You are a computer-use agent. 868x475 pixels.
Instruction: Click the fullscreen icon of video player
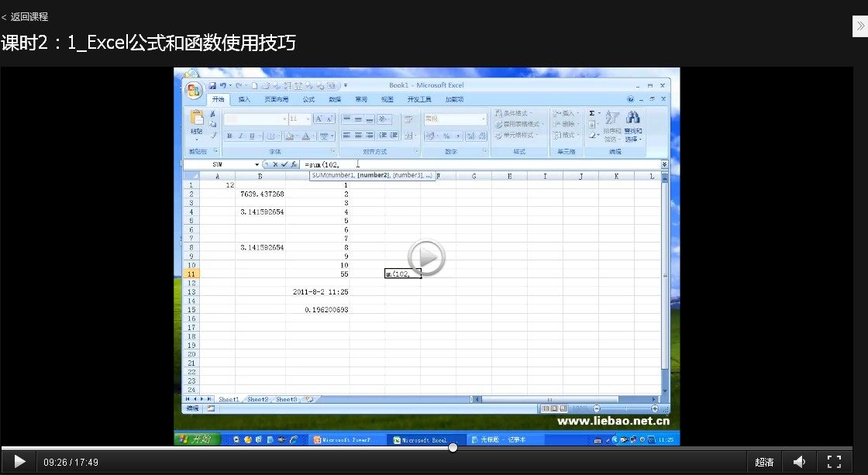click(834, 462)
